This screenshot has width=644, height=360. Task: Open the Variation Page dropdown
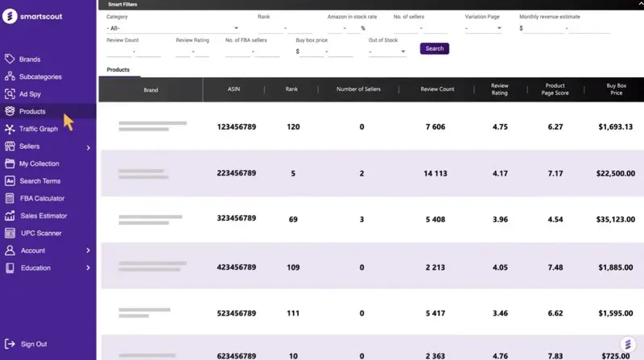pyautogui.click(x=483, y=28)
